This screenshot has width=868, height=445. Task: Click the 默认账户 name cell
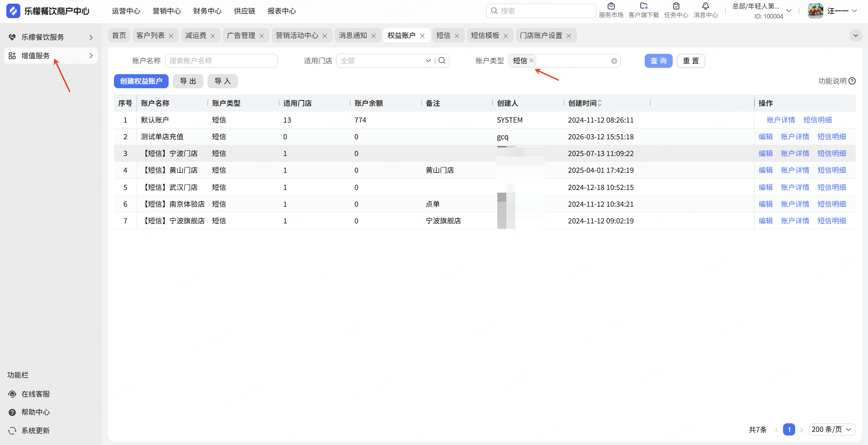tap(155, 120)
